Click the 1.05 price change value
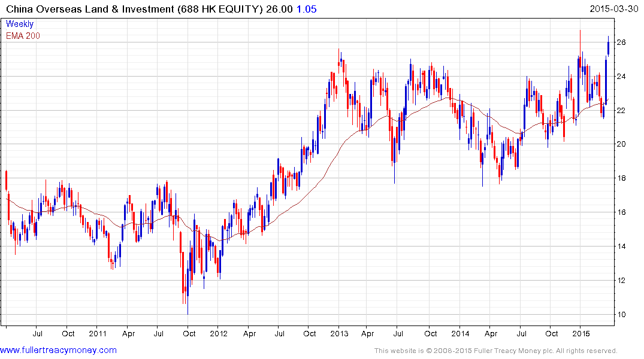This screenshot has width=644, height=359. pyautogui.click(x=306, y=9)
